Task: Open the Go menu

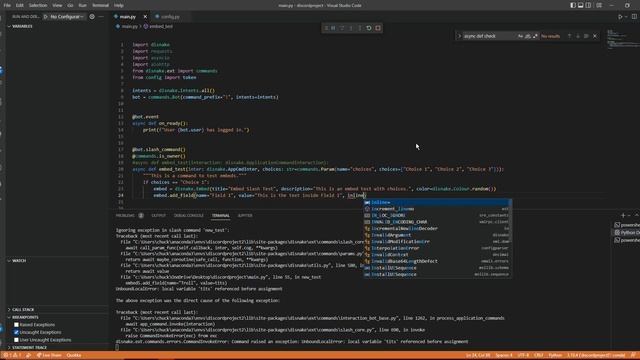Action: click(70, 5)
